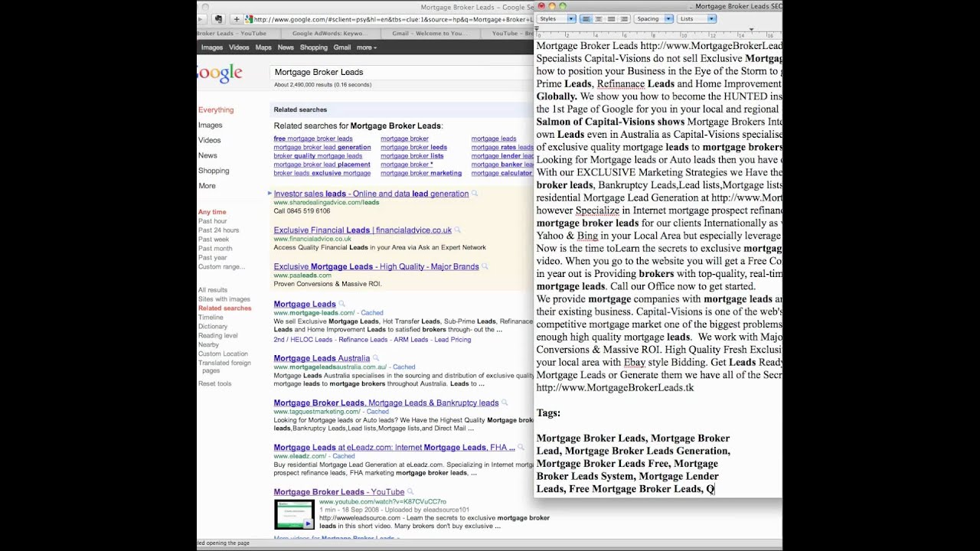This screenshot has height=551, width=980.
Task: Open 'mortgage broker marketing' related search
Action: point(421,174)
